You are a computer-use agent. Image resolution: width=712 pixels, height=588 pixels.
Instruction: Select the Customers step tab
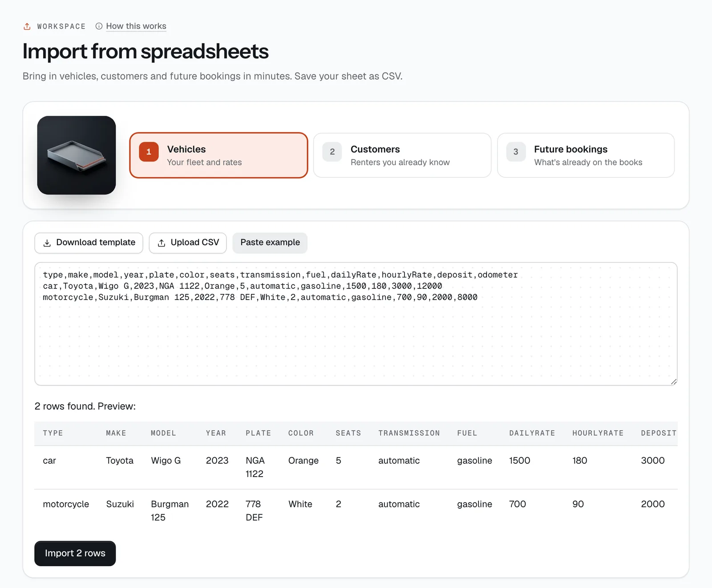402,155
